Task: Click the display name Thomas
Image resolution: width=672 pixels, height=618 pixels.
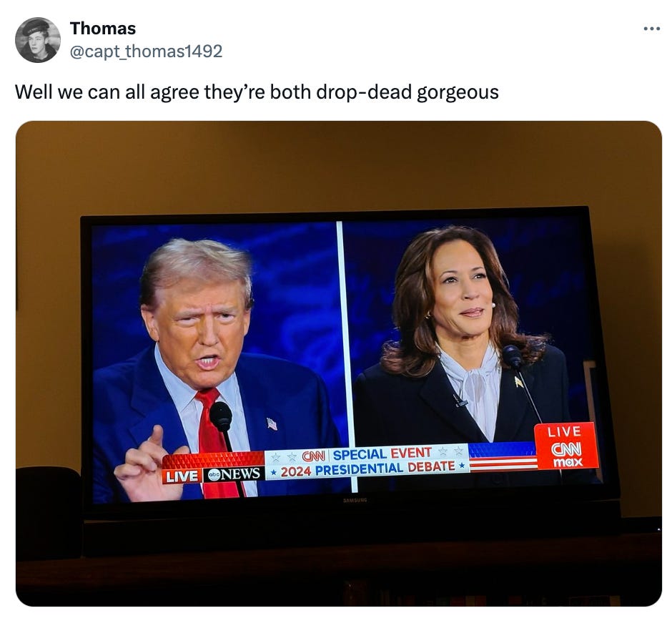Action: point(103,29)
